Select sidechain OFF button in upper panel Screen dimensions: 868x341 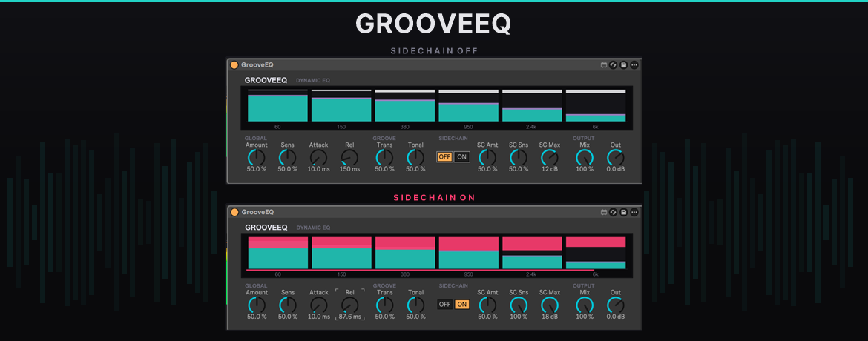(444, 156)
